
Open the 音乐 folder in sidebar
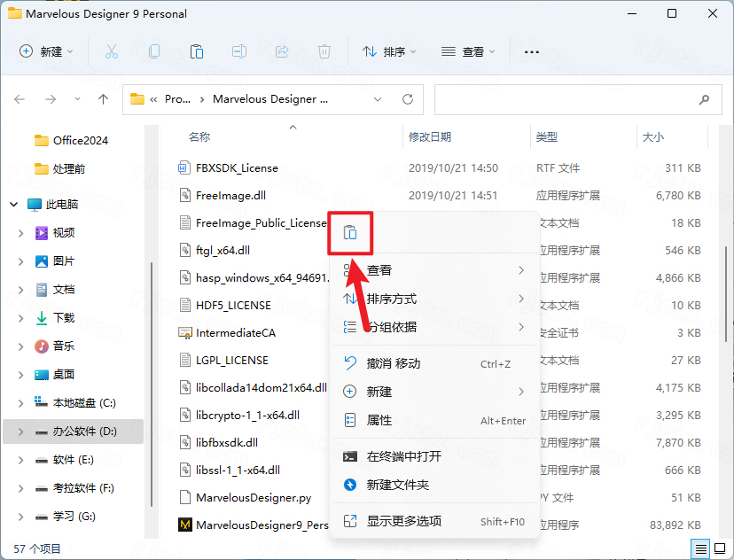(55, 346)
